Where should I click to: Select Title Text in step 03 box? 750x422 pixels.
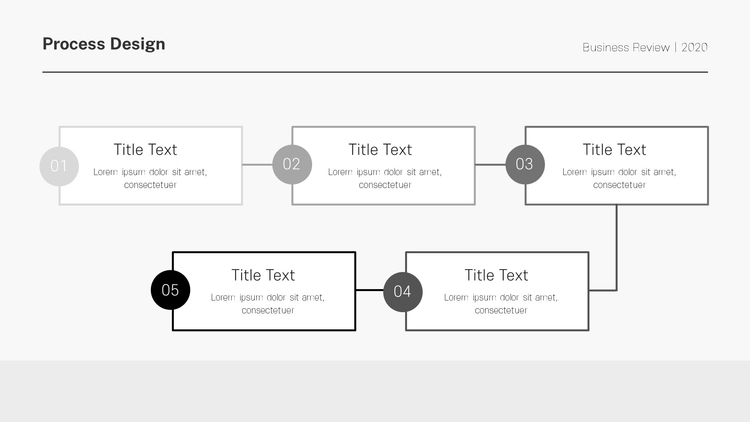[615, 150]
